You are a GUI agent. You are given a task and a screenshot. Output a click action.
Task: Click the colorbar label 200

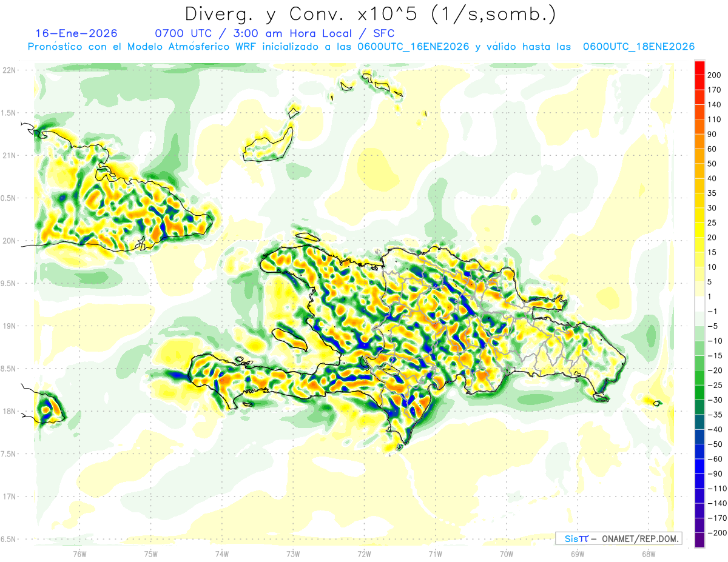[x=716, y=75]
